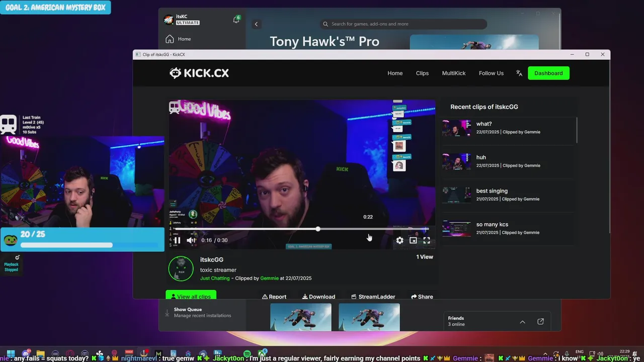Open Follow Us nav item
644x362 pixels.
(491, 73)
